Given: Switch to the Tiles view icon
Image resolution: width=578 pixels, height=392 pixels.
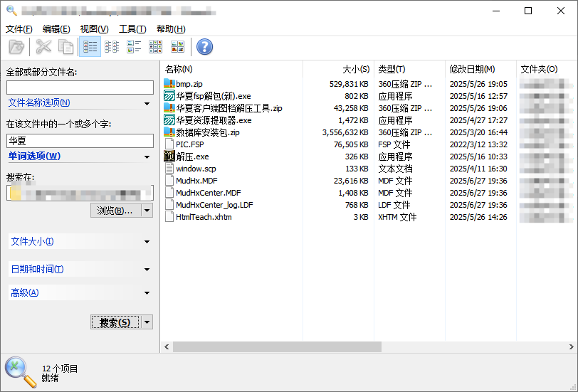Looking at the screenshot, I should (134, 47).
